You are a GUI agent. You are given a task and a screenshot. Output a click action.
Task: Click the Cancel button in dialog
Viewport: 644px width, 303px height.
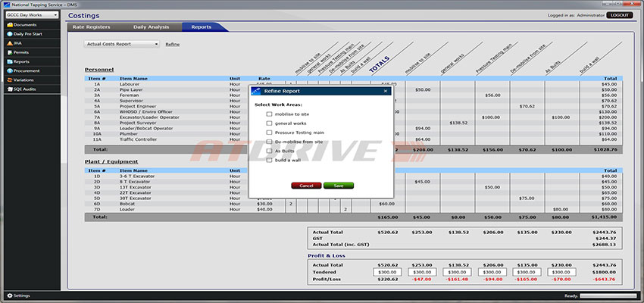tap(306, 186)
